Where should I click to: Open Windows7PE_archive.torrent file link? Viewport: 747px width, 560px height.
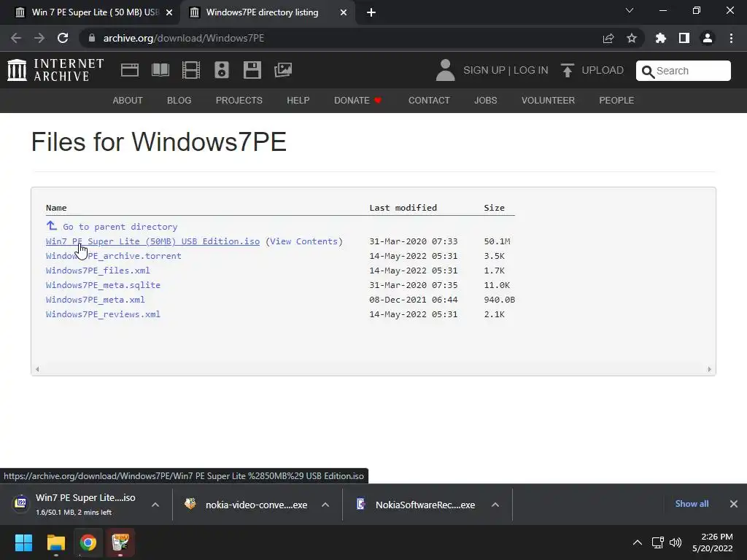113,256
